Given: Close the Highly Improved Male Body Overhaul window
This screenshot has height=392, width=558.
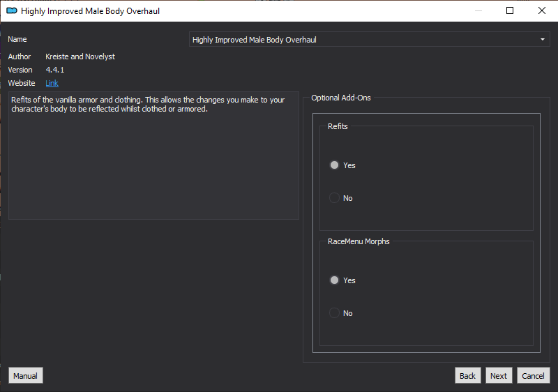Looking at the screenshot, I should (542, 10).
